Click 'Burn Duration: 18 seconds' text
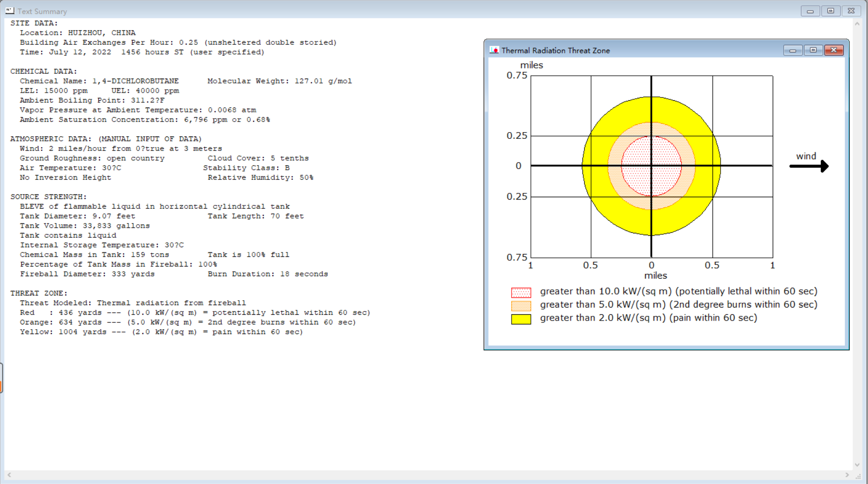 [x=268, y=274]
